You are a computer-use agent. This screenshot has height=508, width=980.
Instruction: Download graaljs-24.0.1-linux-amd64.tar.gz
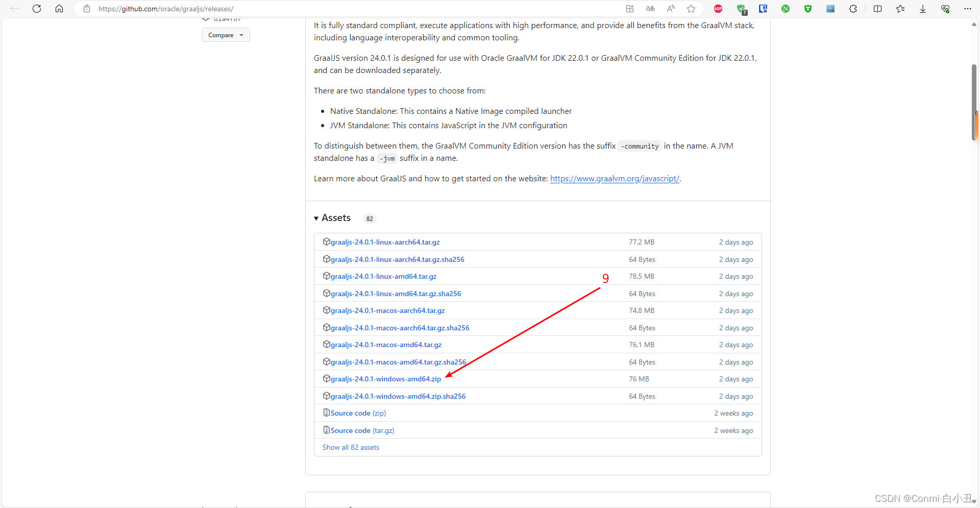click(383, 276)
